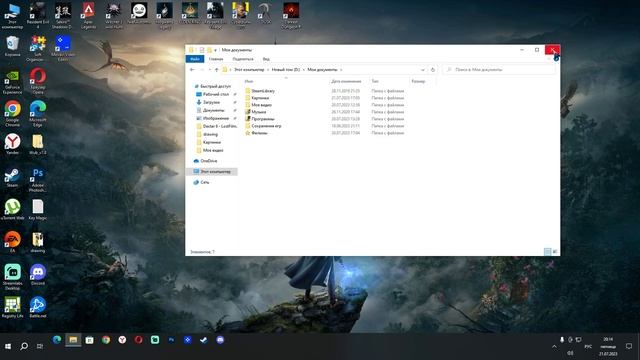Viewport: 640px width, 360px height.
Task: Select the Фильмы folder row
Action: click(x=324, y=133)
